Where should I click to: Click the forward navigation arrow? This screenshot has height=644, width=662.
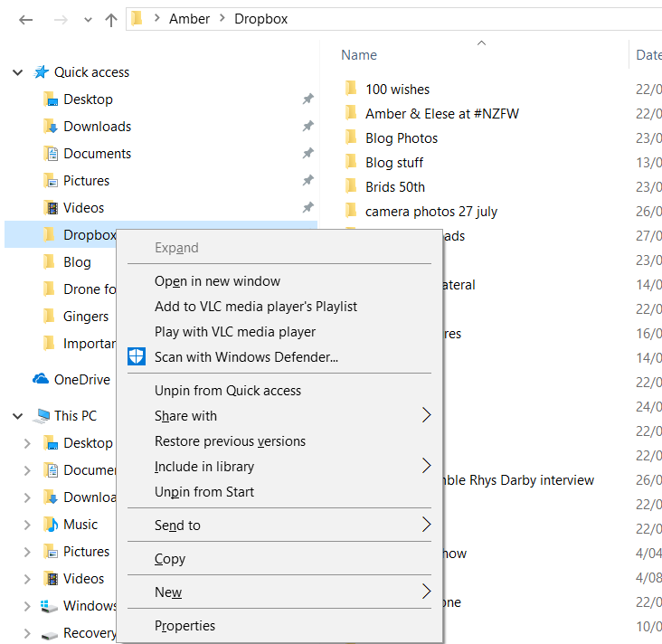(x=61, y=19)
